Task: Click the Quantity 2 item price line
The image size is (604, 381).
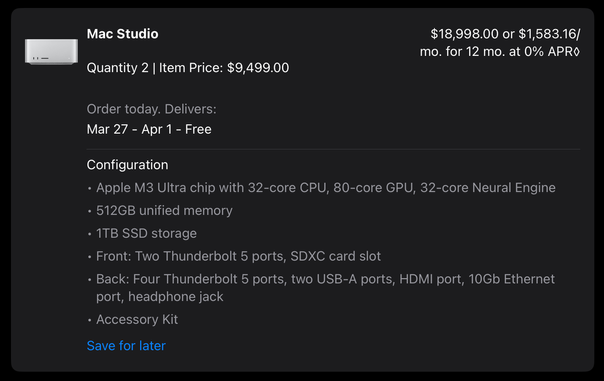Action: pos(188,68)
